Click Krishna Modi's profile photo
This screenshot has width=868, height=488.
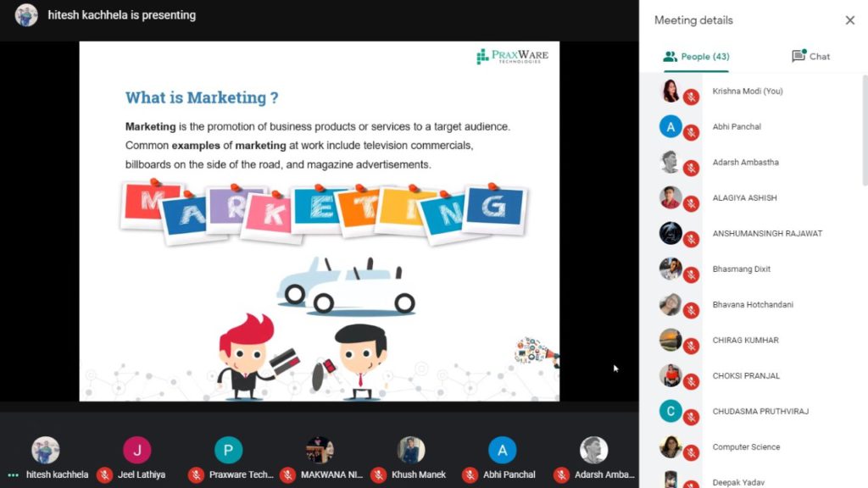coord(670,91)
